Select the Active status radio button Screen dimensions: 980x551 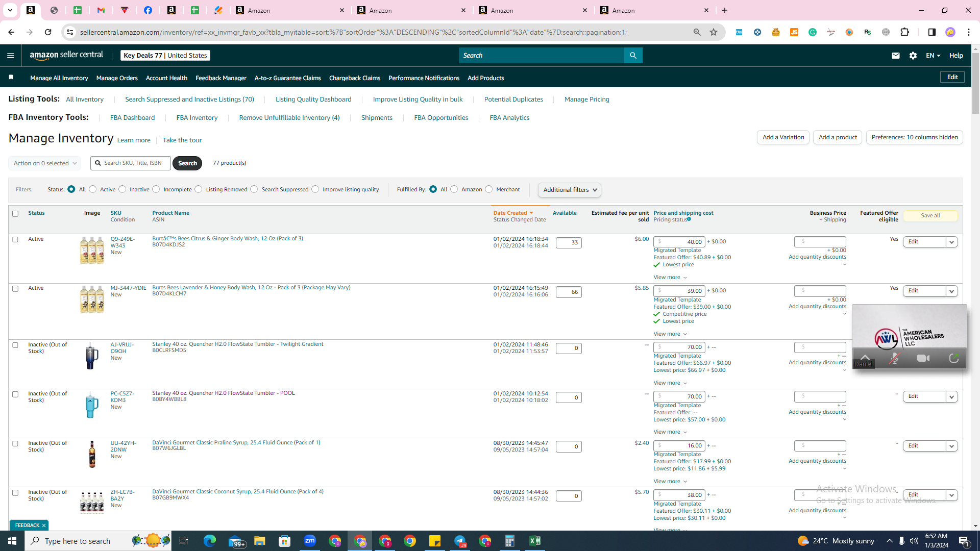click(93, 189)
